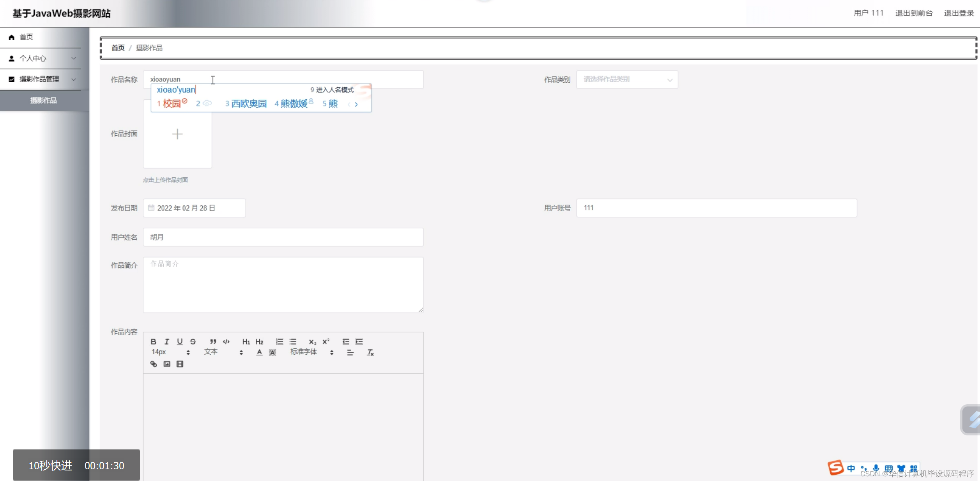Open the font color picker A icon
Image resolution: width=980 pixels, height=481 pixels.
pyautogui.click(x=259, y=352)
